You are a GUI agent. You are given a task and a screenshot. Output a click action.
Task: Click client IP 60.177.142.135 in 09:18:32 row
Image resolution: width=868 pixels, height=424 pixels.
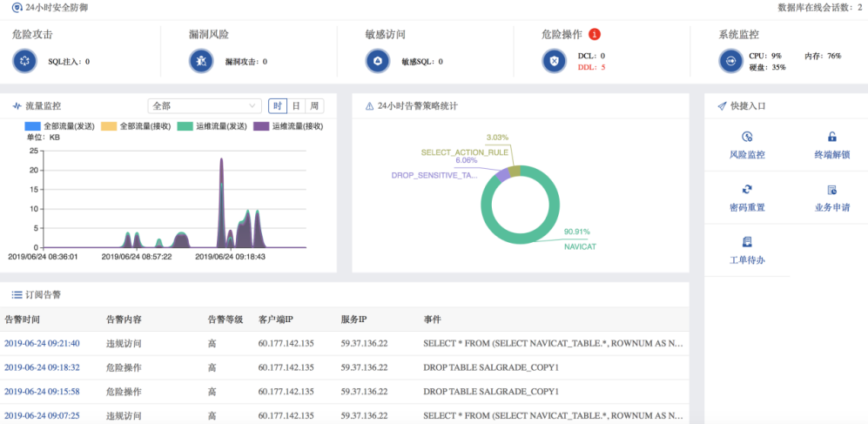286,367
